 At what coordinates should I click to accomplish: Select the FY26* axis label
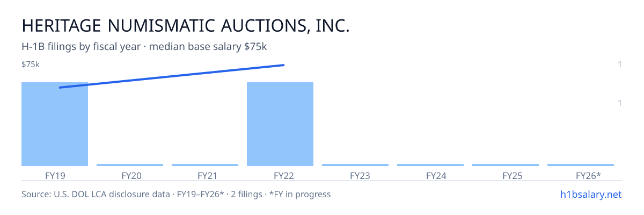pyautogui.click(x=588, y=175)
